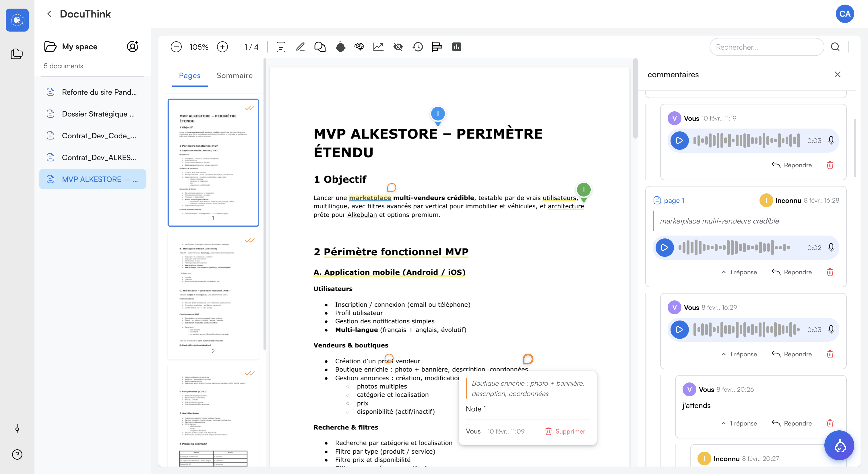Open the comments bubbles tool
868x474 pixels.
(320, 47)
